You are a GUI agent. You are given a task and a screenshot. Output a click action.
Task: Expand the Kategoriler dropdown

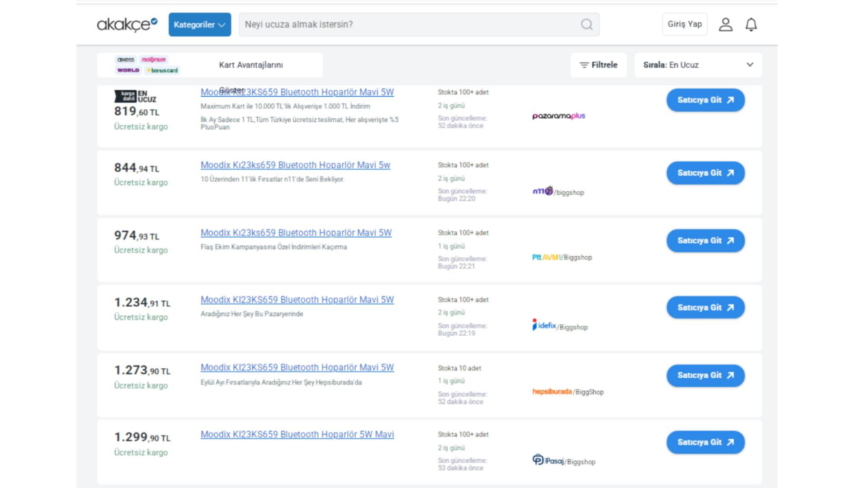199,24
